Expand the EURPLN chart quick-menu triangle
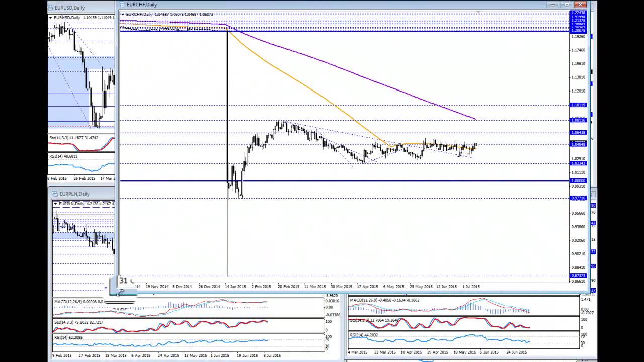Image resolution: width=644 pixels, height=362 pixels. click(x=56, y=204)
